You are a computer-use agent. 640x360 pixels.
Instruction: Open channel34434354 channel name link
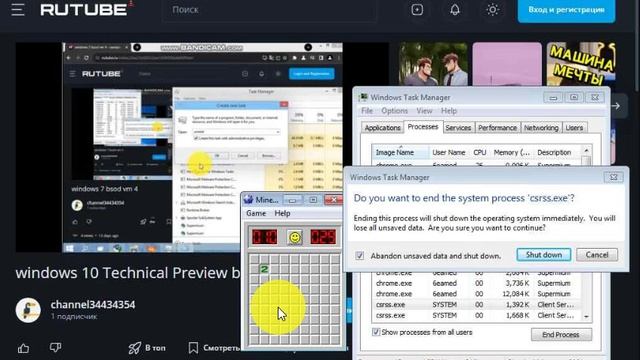(93, 304)
